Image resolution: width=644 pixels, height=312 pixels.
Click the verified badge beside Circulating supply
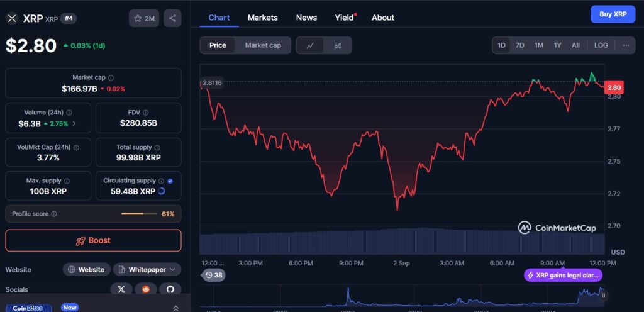[x=170, y=181]
